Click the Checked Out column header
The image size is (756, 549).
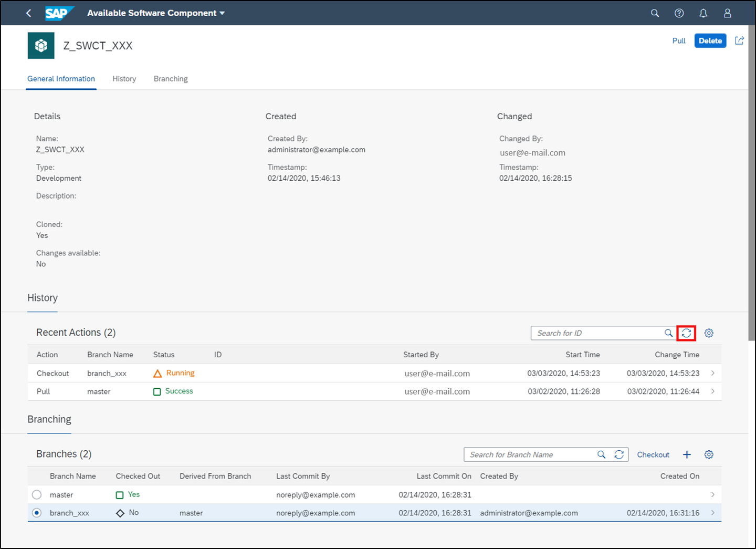tap(138, 476)
